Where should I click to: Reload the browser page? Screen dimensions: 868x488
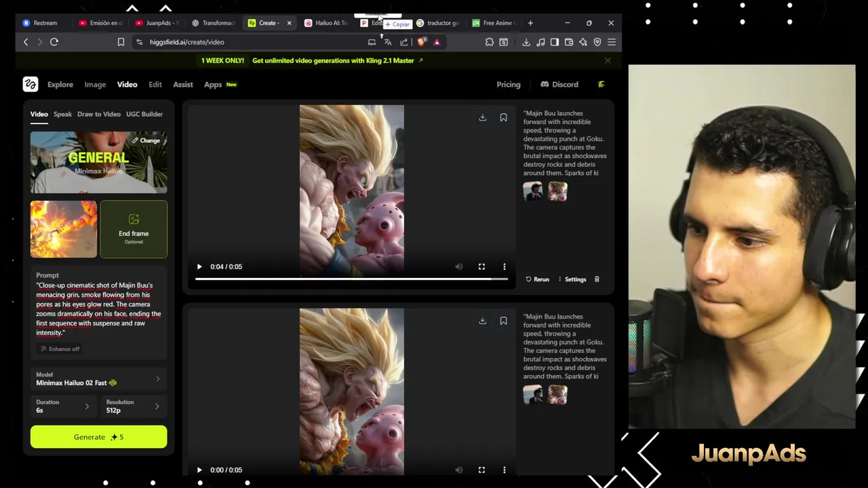54,42
